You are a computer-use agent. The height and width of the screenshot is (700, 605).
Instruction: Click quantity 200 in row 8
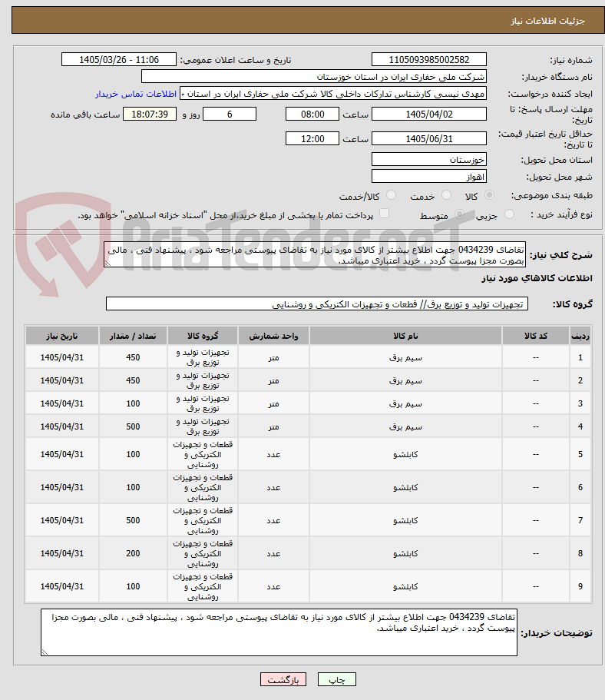pyautogui.click(x=133, y=553)
